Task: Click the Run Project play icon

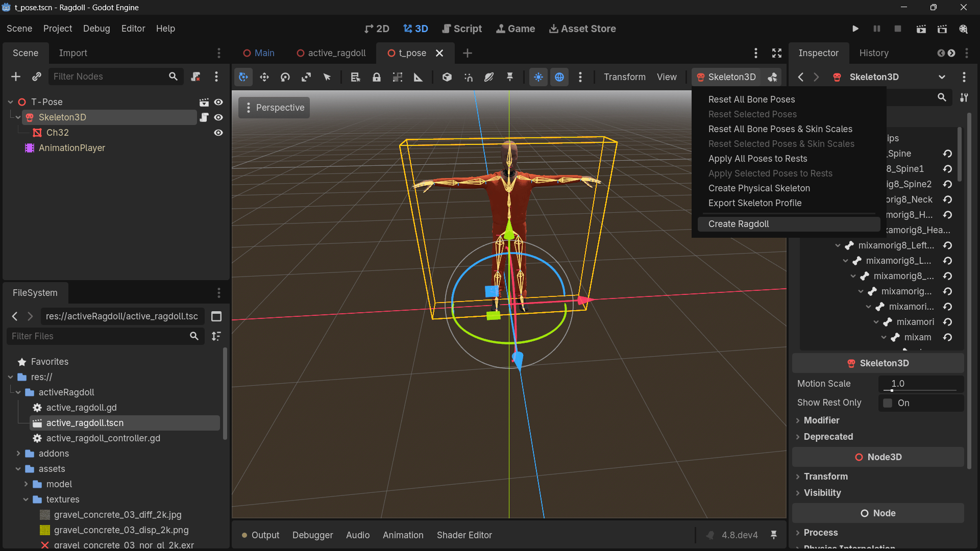Action: pyautogui.click(x=855, y=29)
